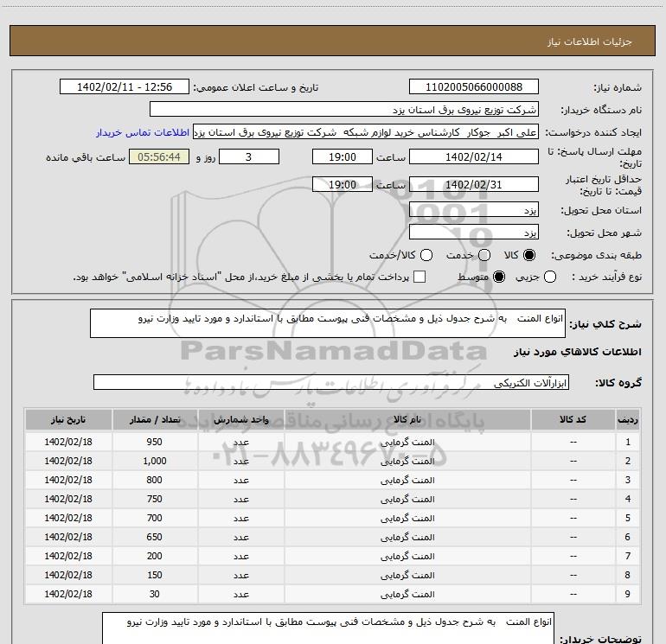Click the واحد شمارش column header
Image resolution: width=666 pixels, height=644 pixels.
click(x=240, y=419)
